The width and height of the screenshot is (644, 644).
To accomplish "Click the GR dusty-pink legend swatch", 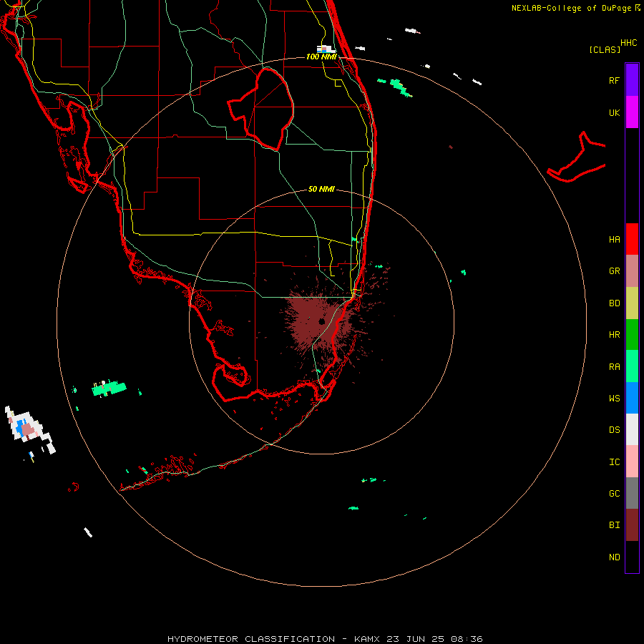I will tap(632, 271).
